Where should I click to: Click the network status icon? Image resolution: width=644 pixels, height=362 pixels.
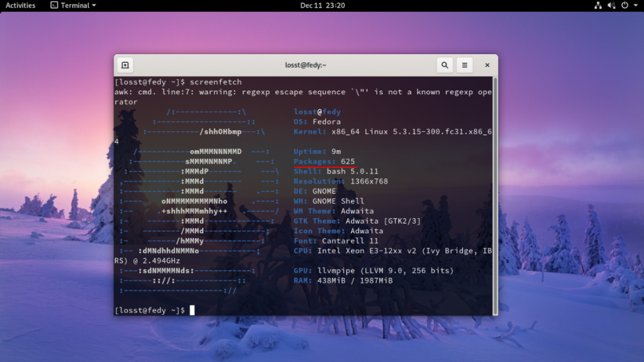(598, 5)
